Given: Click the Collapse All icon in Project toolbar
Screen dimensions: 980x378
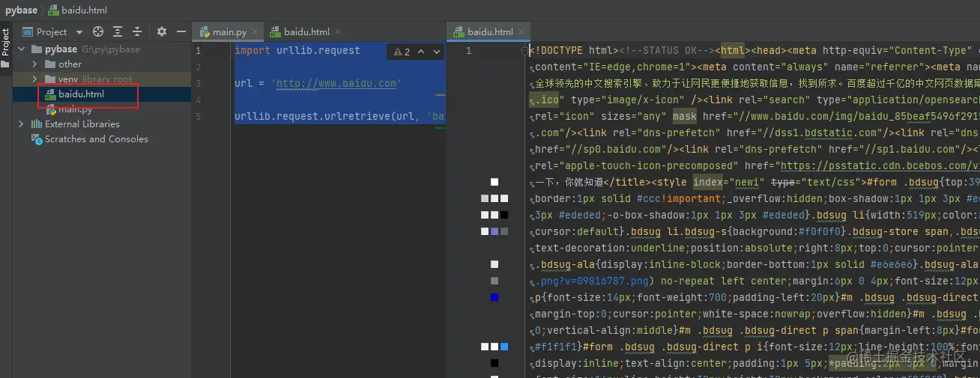Looking at the screenshot, I should (137, 31).
